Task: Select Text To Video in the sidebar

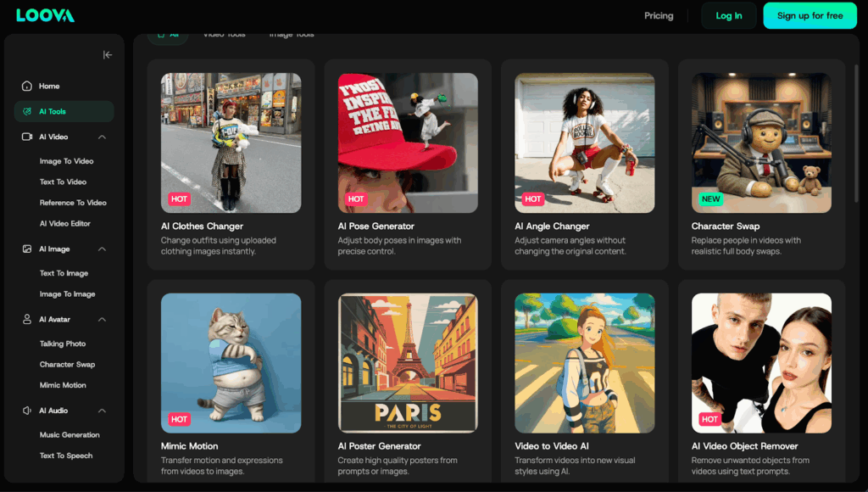Action: [63, 182]
